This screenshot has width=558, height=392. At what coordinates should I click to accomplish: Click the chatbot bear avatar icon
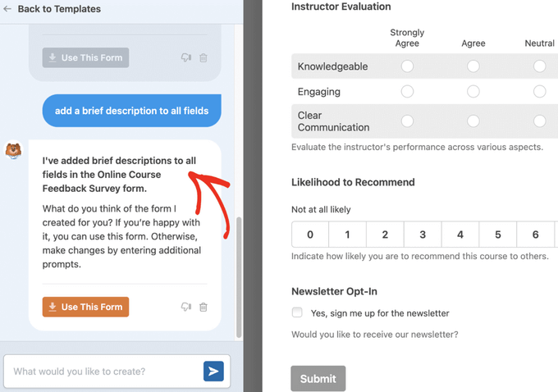13,151
